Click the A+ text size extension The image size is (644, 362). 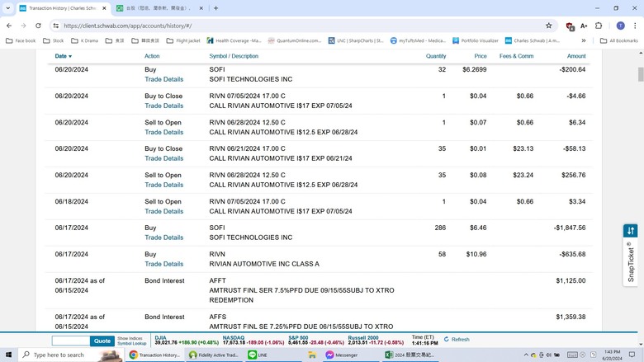pyautogui.click(x=584, y=26)
